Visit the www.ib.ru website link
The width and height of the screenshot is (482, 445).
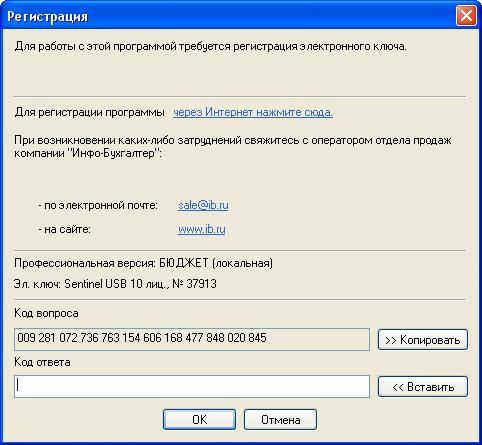201,229
